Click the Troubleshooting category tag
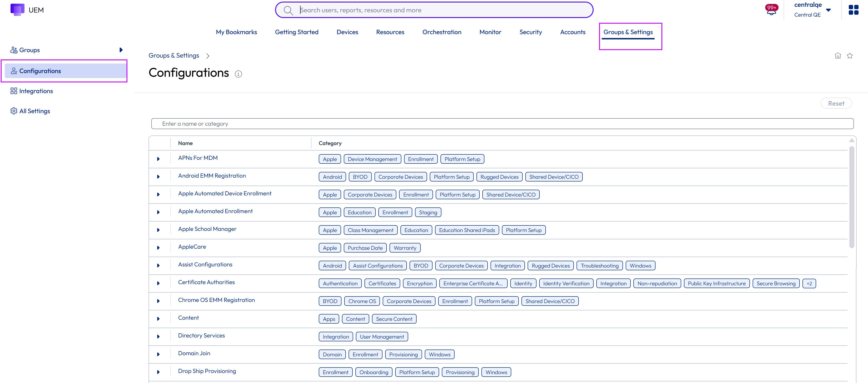This screenshot has width=868, height=383. click(x=600, y=266)
